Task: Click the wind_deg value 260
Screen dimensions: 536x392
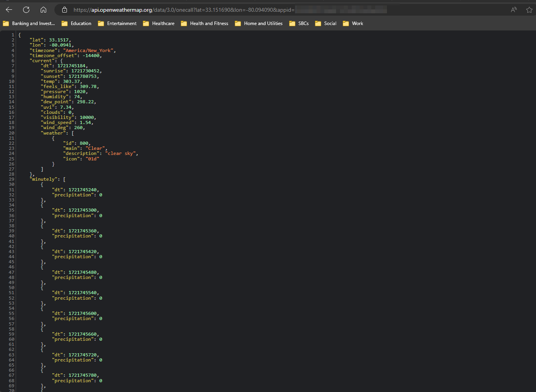Action: pyautogui.click(x=78, y=128)
